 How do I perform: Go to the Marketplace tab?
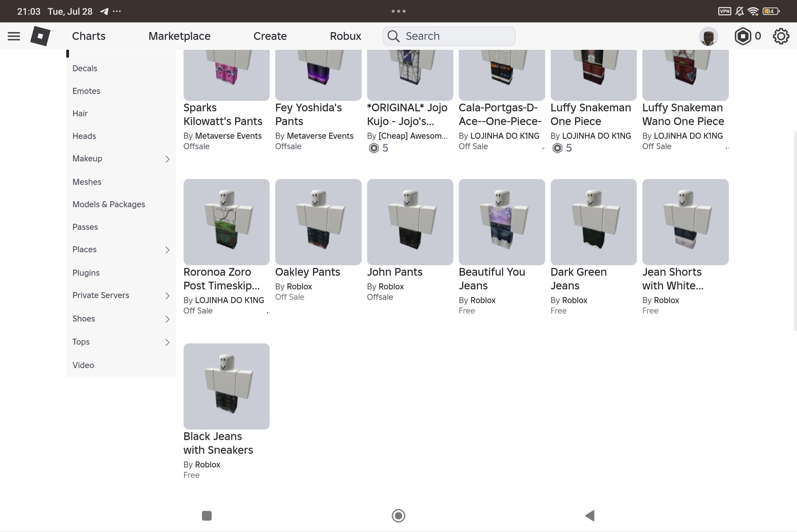tap(180, 36)
